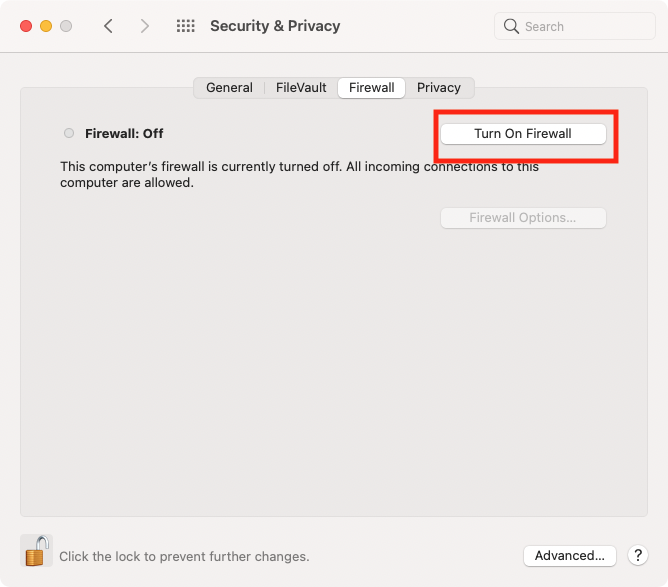Open help with the question mark button
Screen dimensions: 668x587
(638, 555)
